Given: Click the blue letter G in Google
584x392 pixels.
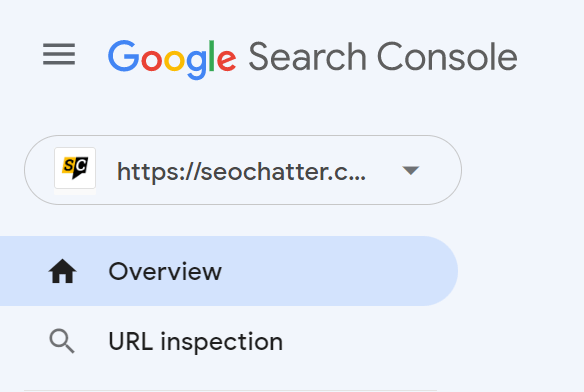Looking at the screenshot, I should pyautogui.click(x=123, y=56).
